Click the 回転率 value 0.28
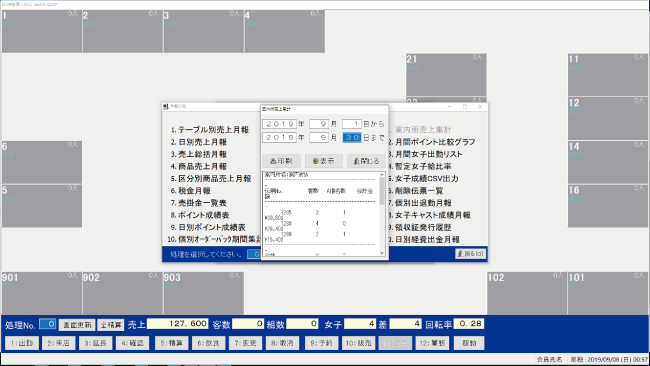 point(469,324)
